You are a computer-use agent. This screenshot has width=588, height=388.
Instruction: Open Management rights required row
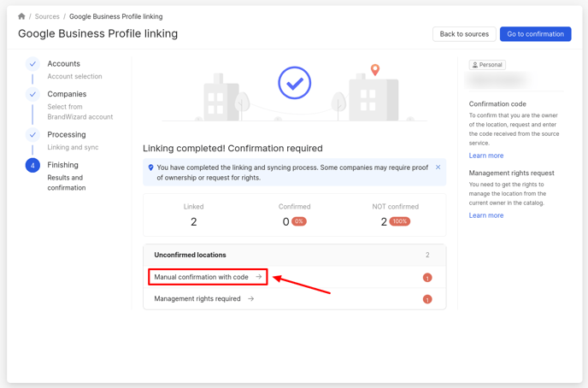tap(294, 299)
